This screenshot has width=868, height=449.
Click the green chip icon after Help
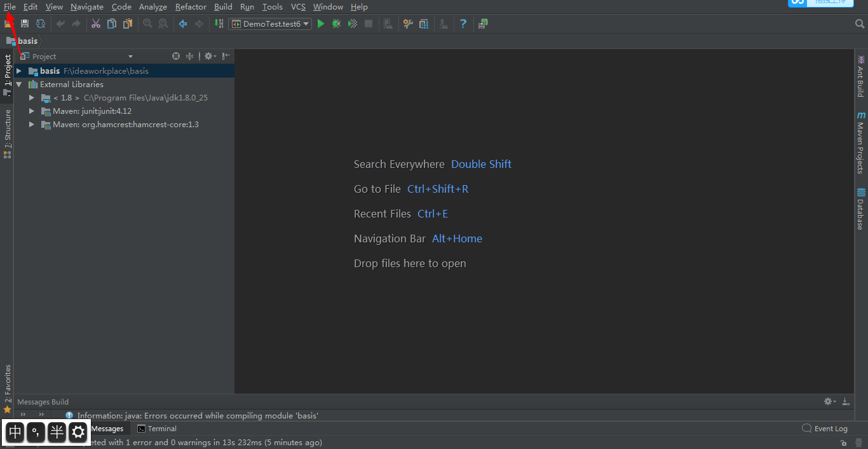[483, 24]
